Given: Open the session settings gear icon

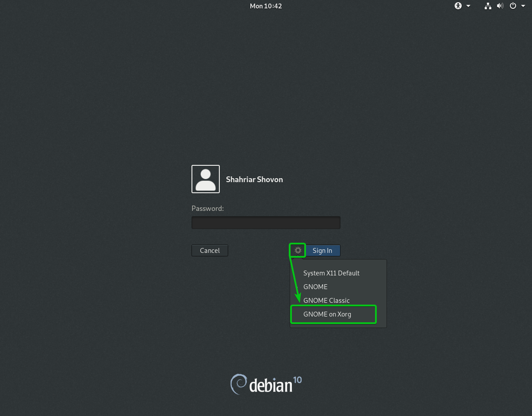Looking at the screenshot, I should (298, 250).
